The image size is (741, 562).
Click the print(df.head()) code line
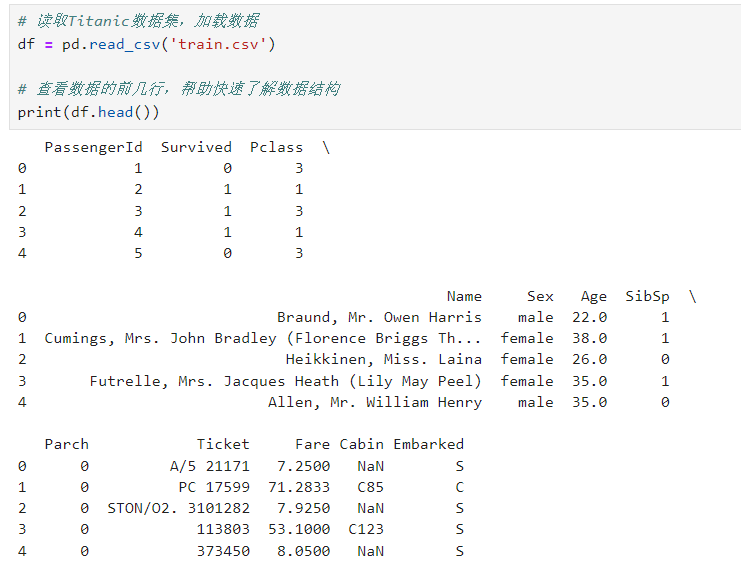[x=88, y=112]
